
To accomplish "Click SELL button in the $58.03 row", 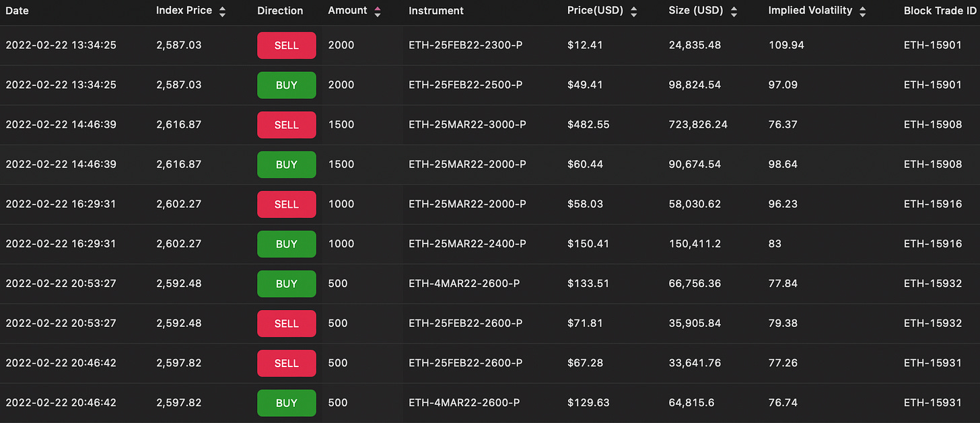I will pos(287,204).
